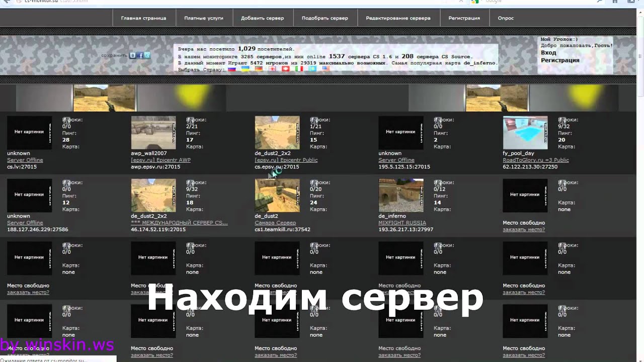Click the address cs1.teamkill.ru:37542
Viewport: 644px width, 362px height.
[x=282, y=230]
